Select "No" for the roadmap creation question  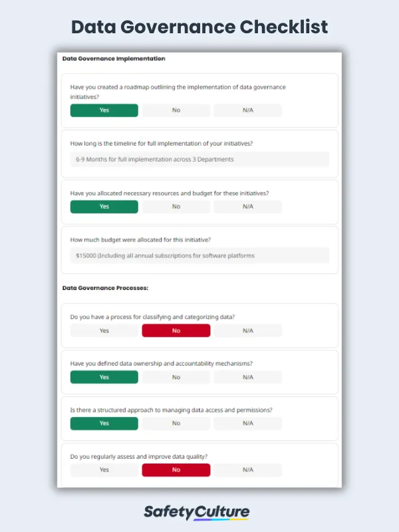point(176,110)
